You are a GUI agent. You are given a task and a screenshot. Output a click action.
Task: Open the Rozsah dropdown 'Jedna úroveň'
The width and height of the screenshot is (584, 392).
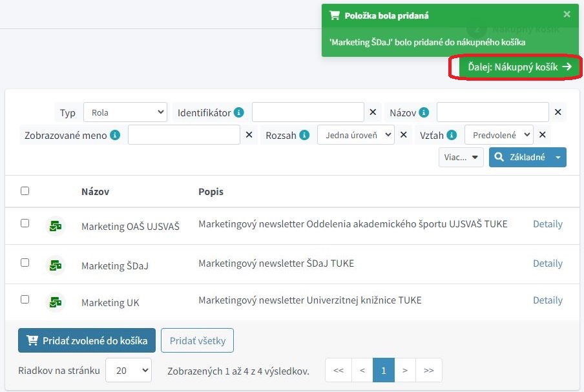[356, 135]
